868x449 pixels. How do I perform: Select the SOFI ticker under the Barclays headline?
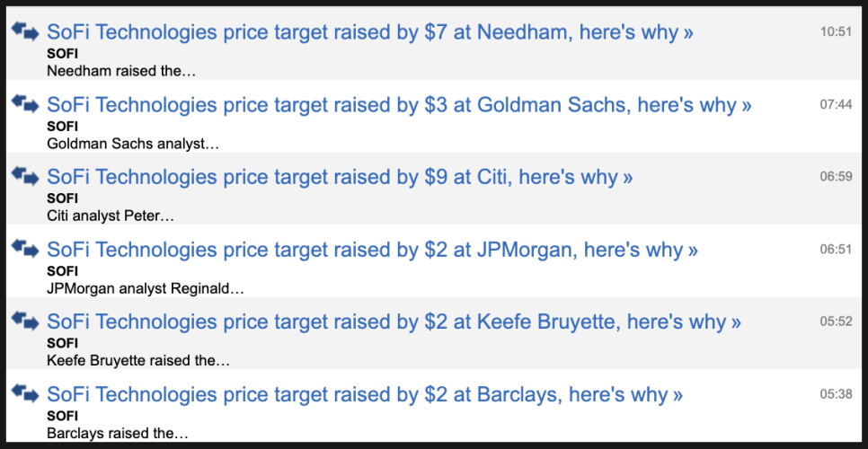coord(62,416)
